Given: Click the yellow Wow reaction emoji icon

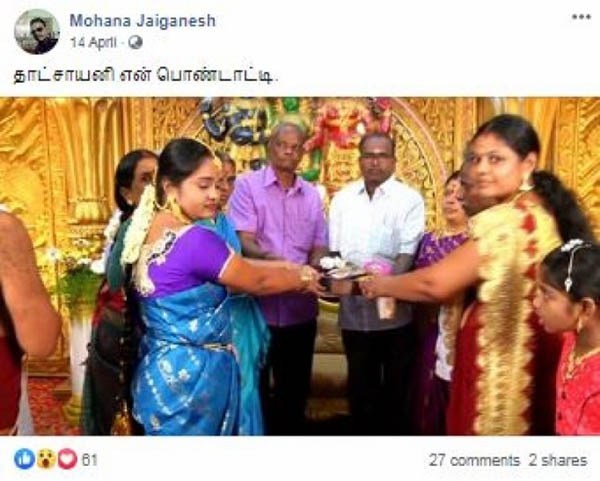Looking at the screenshot, I should pos(46,459).
